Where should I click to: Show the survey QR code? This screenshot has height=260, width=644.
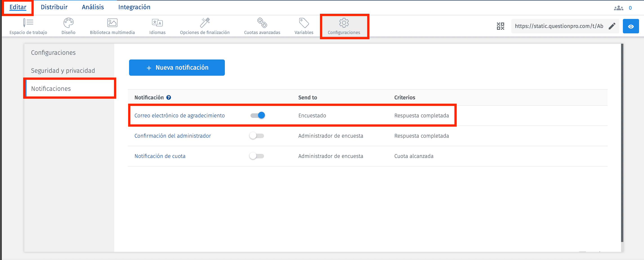[x=501, y=26]
